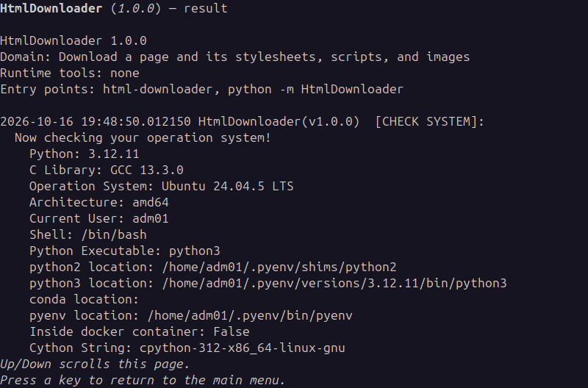Viewport: 588px width, 388px height.
Task: Click the 'Up/Down scrolls this page' hint
Action: click(x=95, y=364)
